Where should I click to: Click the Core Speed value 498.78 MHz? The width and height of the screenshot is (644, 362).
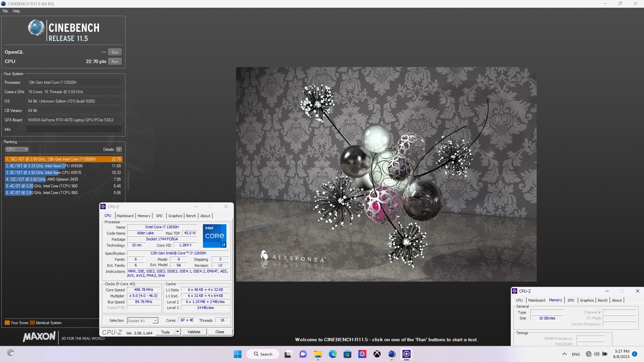pos(144,290)
